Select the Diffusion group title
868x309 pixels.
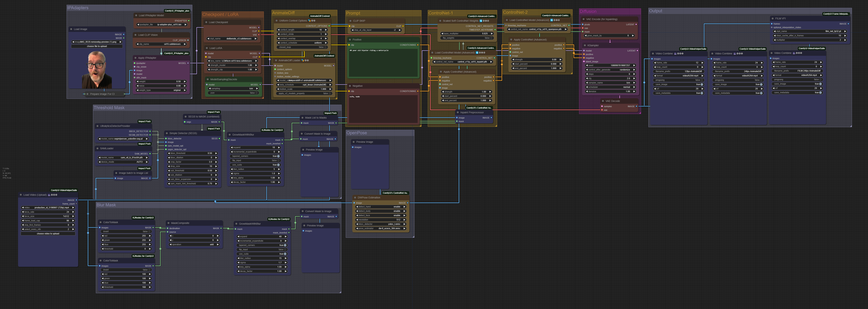[588, 11]
